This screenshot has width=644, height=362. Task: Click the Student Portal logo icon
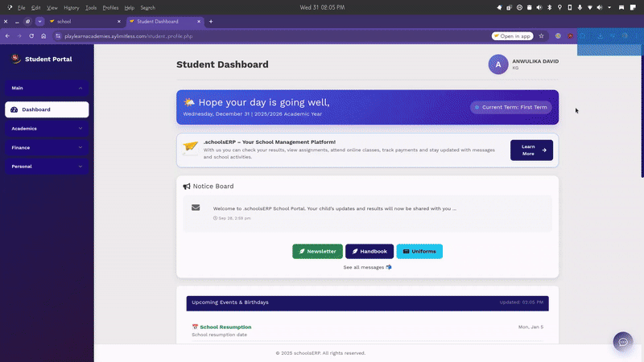click(15, 59)
